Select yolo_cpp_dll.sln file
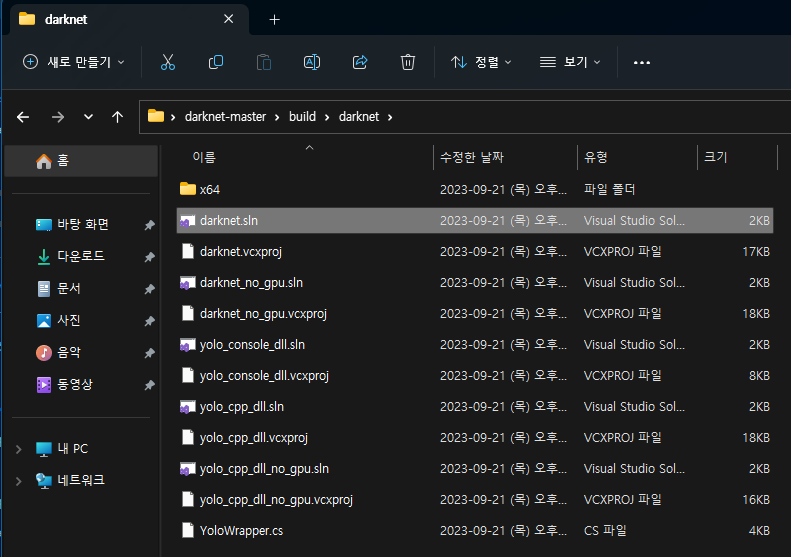The width and height of the screenshot is (791, 557). point(475,407)
